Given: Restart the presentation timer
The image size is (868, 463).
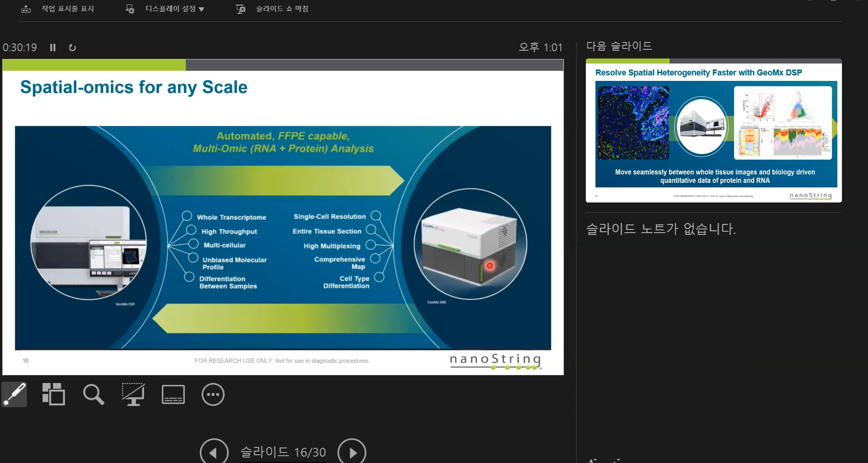Looking at the screenshot, I should [x=72, y=48].
